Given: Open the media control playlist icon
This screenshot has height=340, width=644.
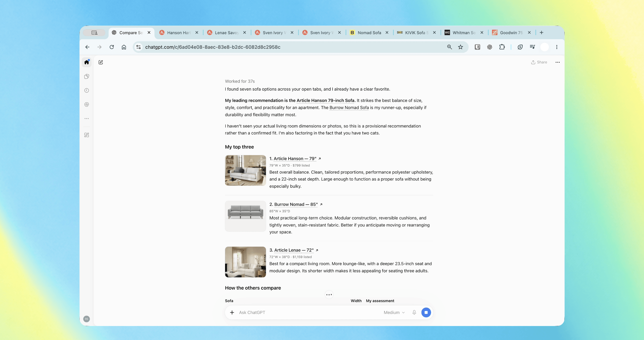Looking at the screenshot, I should (532, 47).
